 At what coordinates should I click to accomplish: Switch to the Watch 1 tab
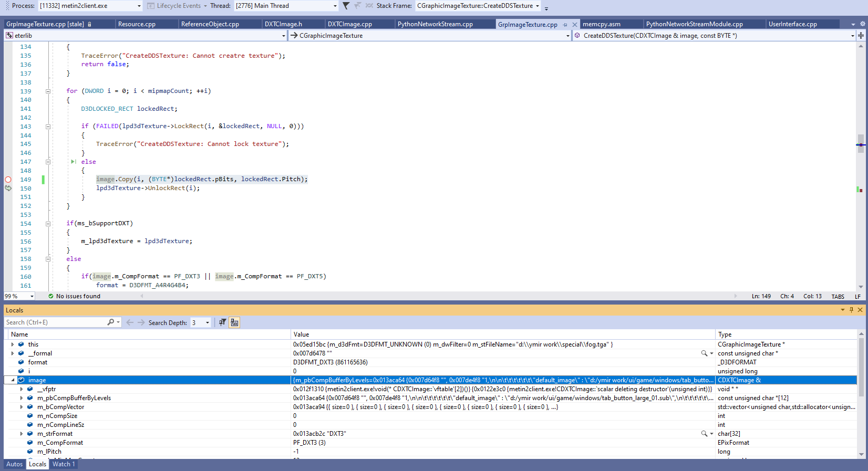tap(64, 464)
